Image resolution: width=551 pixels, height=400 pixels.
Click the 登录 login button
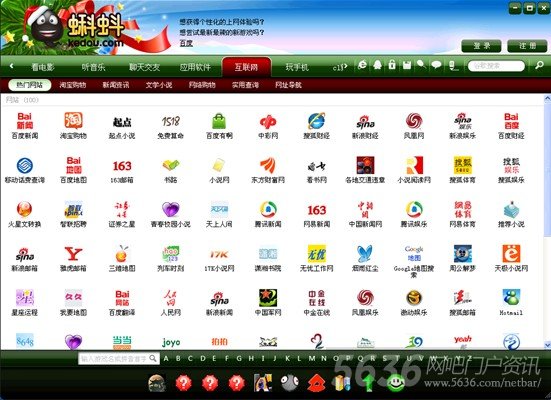click(x=481, y=46)
